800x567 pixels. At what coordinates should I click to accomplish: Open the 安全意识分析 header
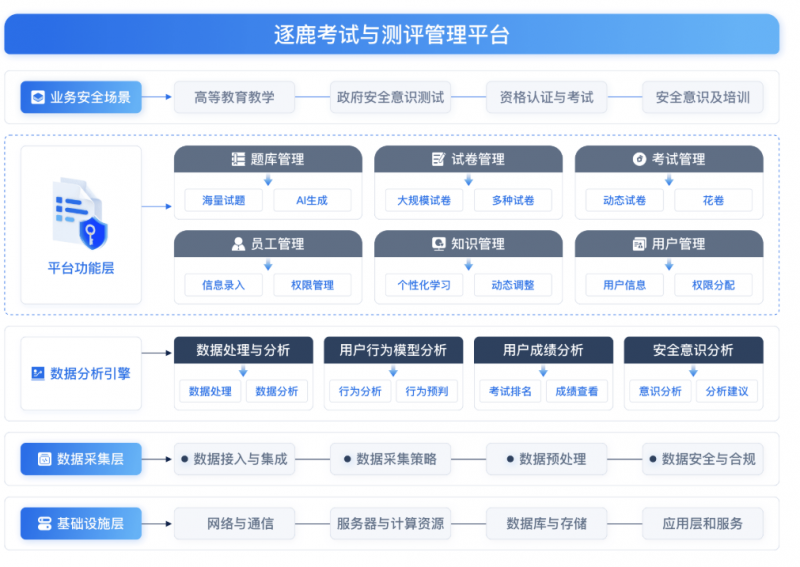click(x=693, y=350)
